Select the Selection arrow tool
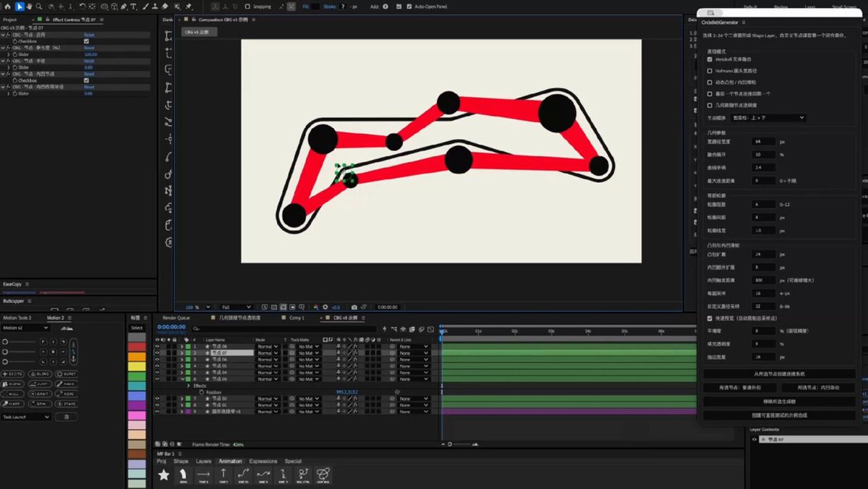868x489 pixels. point(20,7)
